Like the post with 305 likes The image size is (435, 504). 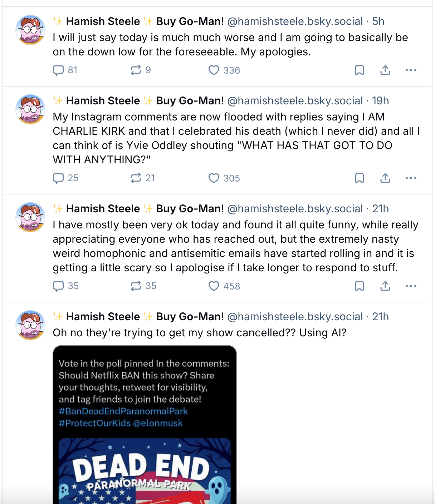pos(214,178)
